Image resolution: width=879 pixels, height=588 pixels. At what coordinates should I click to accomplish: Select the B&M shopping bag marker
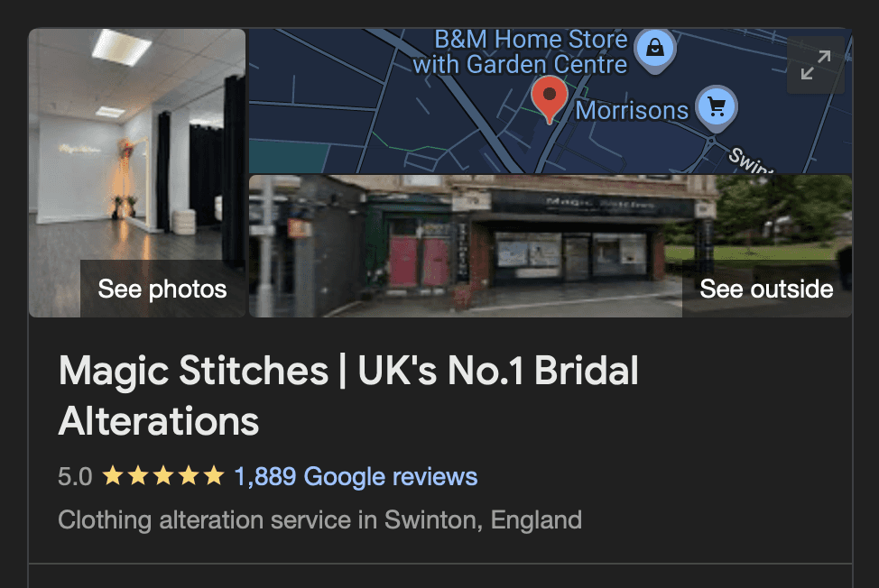click(x=655, y=50)
